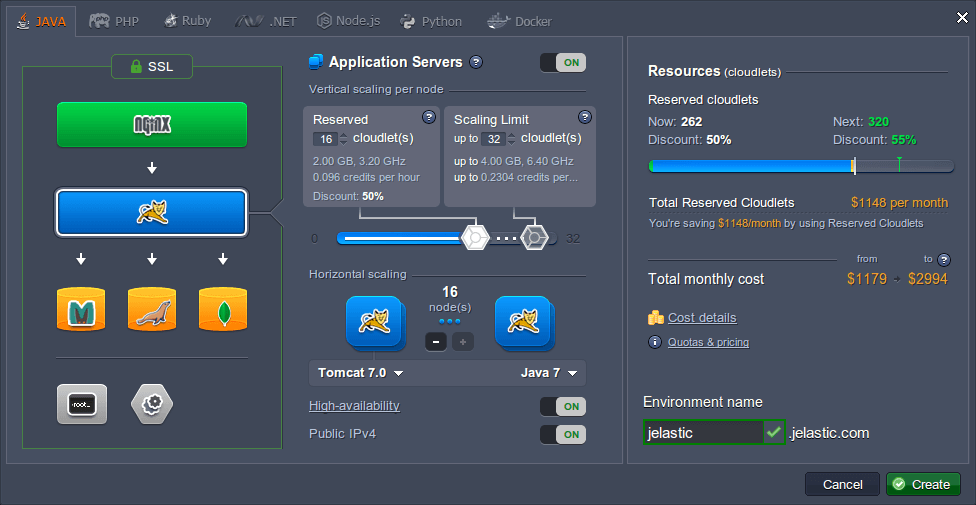Open the root VPS terminal icon
This screenshot has height=505, width=976.
[x=82, y=404]
